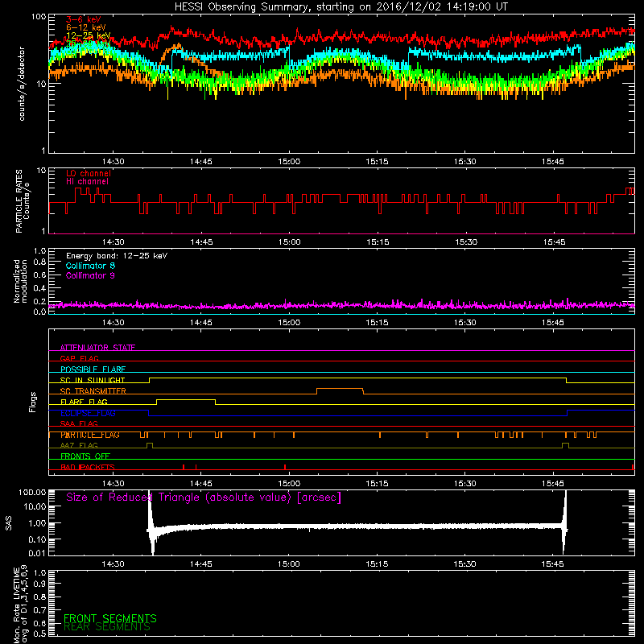The width and height of the screenshot is (644, 644).
Task: Click the 14:45 tick under particle rates plot
Action: point(201,242)
